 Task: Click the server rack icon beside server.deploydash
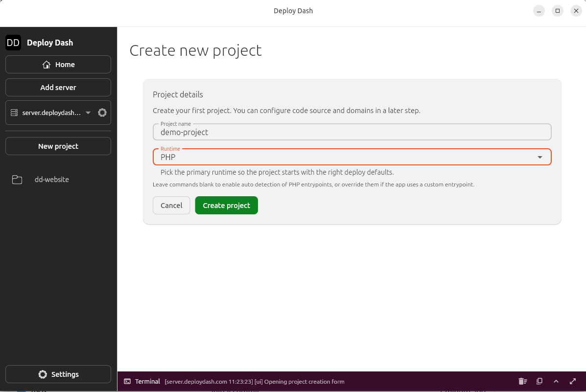(x=14, y=113)
